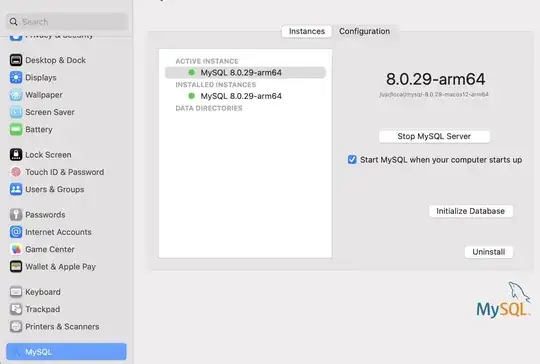Image resolution: width=540 pixels, height=364 pixels.
Task: Click the Game Center label
Action: [x=50, y=249]
